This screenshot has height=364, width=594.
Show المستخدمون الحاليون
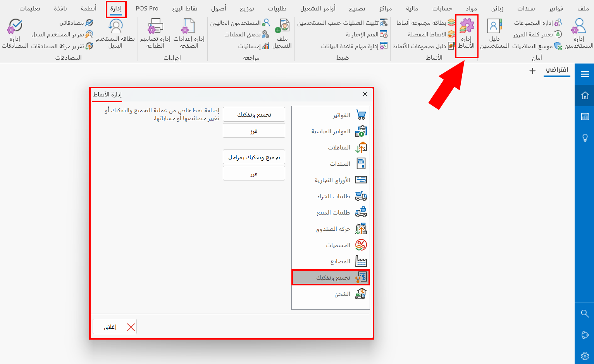click(x=240, y=23)
